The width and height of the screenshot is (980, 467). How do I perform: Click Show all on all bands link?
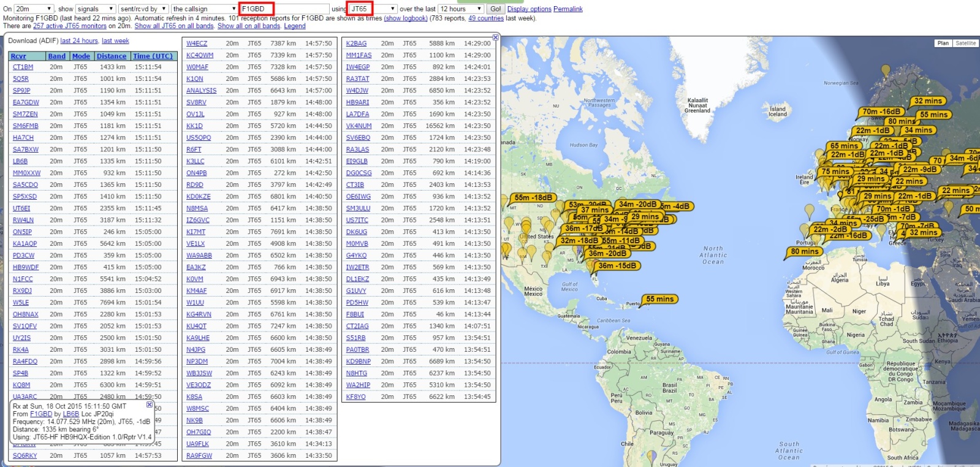[x=249, y=26]
